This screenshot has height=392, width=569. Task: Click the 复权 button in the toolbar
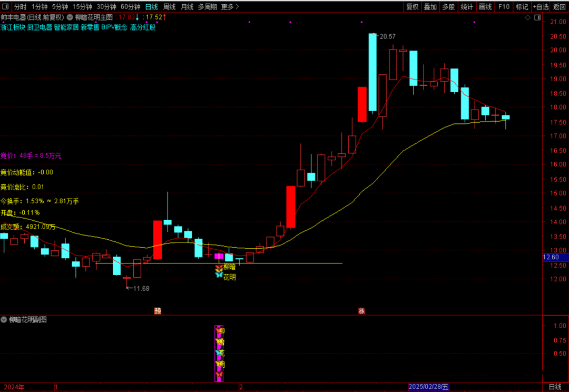coord(413,7)
